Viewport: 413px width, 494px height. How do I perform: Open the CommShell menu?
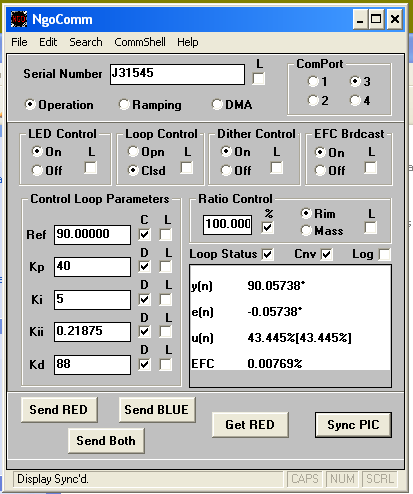(x=140, y=42)
